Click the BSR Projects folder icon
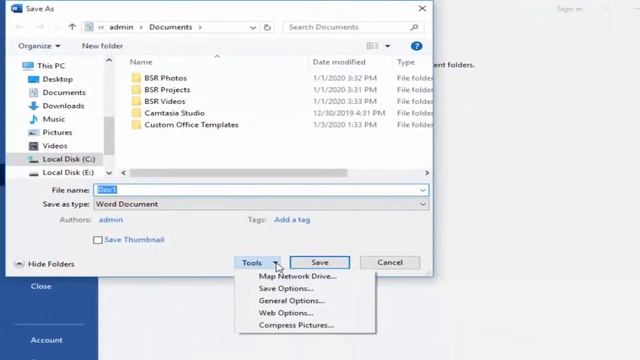Viewport: 640px width, 360px height. [136, 90]
